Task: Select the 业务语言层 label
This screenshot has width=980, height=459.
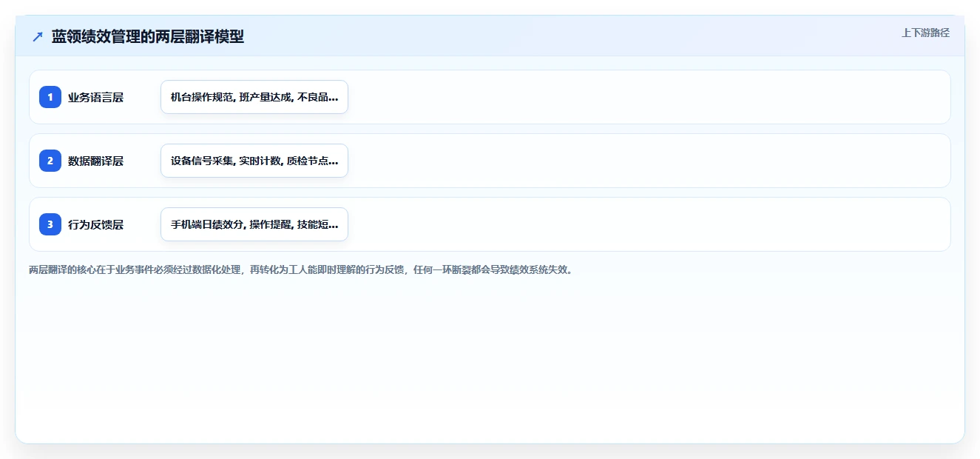Action: [x=95, y=97]
